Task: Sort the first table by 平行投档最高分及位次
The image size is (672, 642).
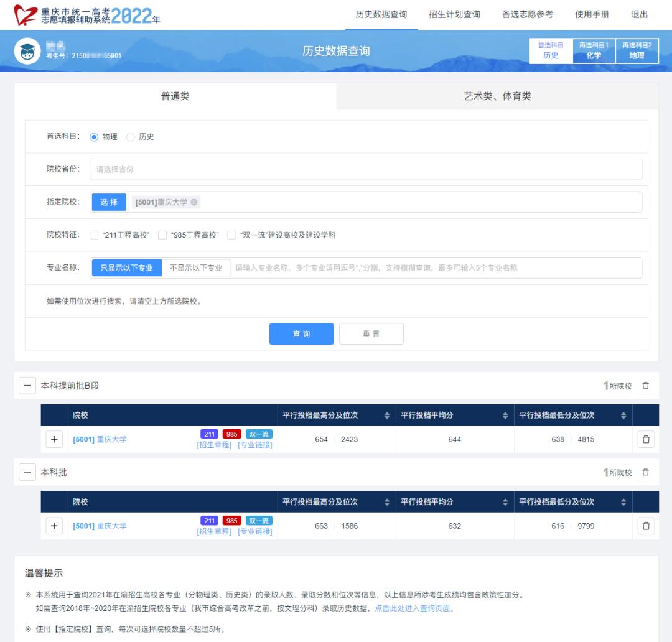Action: tap(386, 416)
